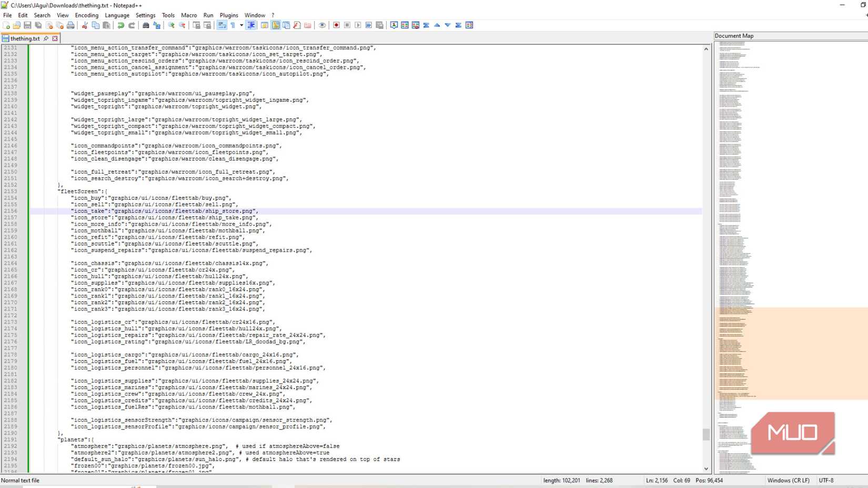
Task: Click the Folder as Workspace toolbar icon
Action: tap(307, 25)
